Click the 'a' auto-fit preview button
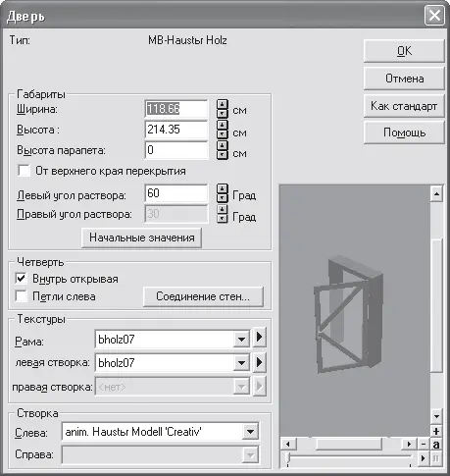The height and width of the screenshot is (476, 450). (436, 445)
